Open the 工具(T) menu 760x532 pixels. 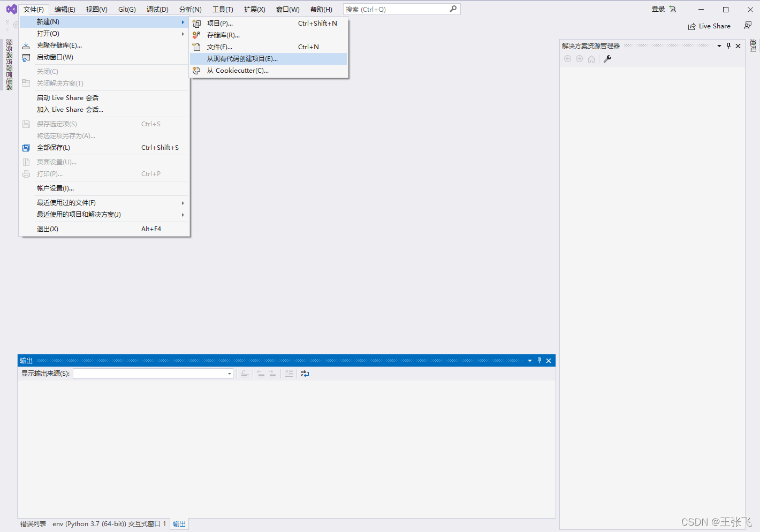click(x=223, y=10)
